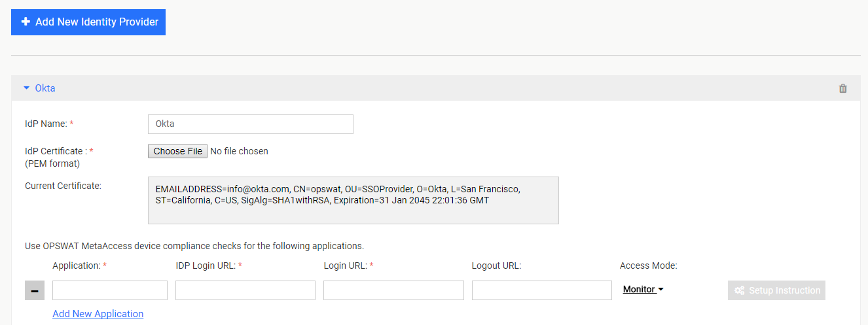Select the IDP Login URL field

click(x=245, y=290)
